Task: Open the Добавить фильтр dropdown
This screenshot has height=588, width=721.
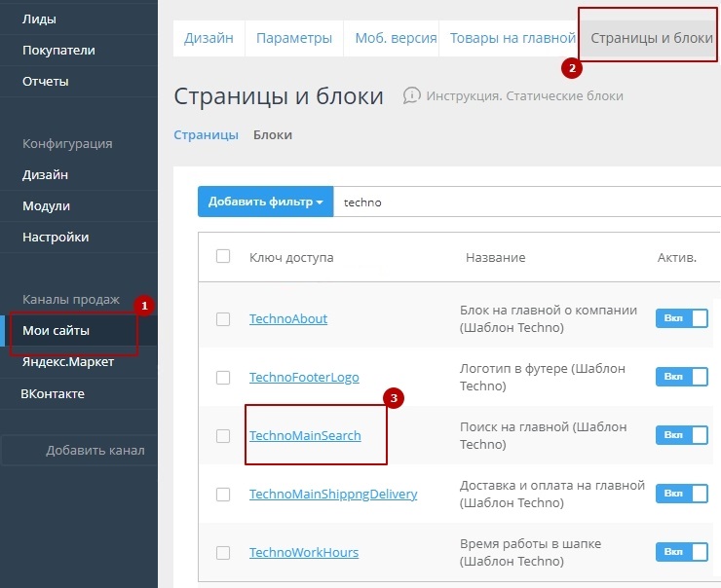Action: click(x=265, y=202)
